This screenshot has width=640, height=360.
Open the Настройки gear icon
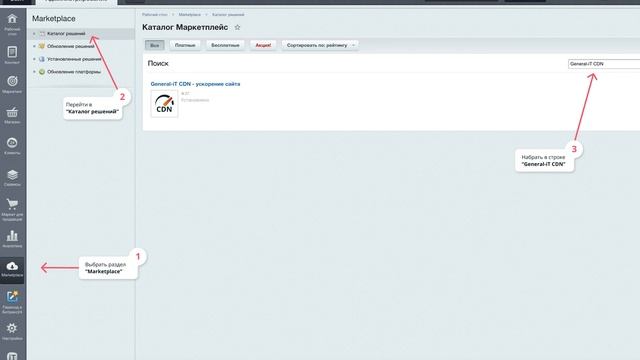(x=12, y=328)
